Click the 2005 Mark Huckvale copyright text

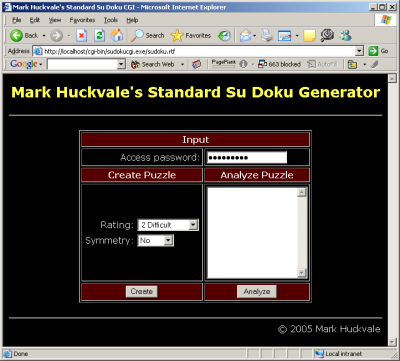coord(329,329)
